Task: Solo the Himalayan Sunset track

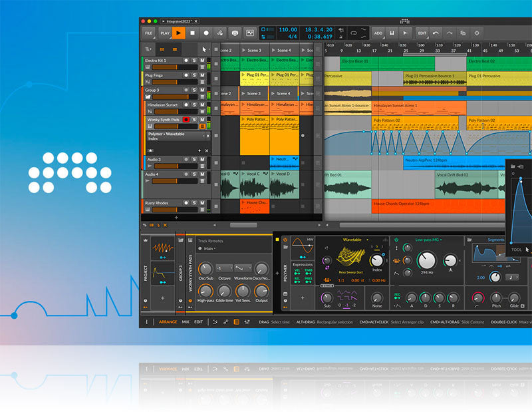Action: [194, 105]
